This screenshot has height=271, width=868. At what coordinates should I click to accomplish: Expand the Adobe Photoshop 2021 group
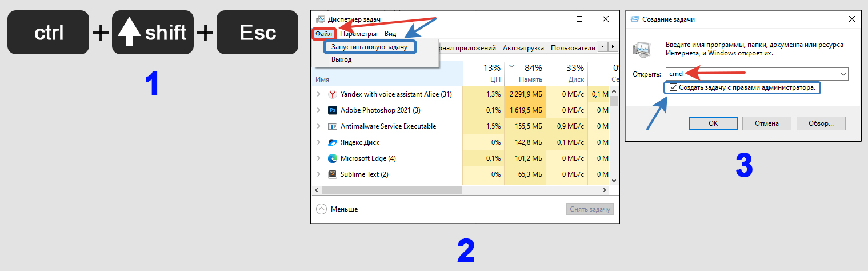pyautogui.click(x=318, y=110)
